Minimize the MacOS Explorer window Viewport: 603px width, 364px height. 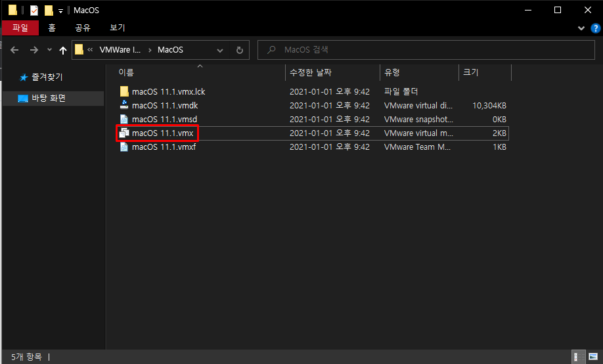pos(528,10)
